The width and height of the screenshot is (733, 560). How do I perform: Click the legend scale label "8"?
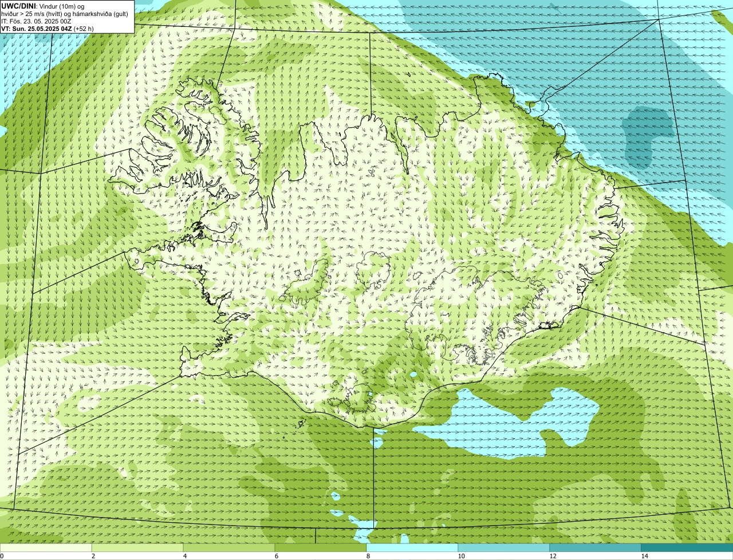(368, 556)
